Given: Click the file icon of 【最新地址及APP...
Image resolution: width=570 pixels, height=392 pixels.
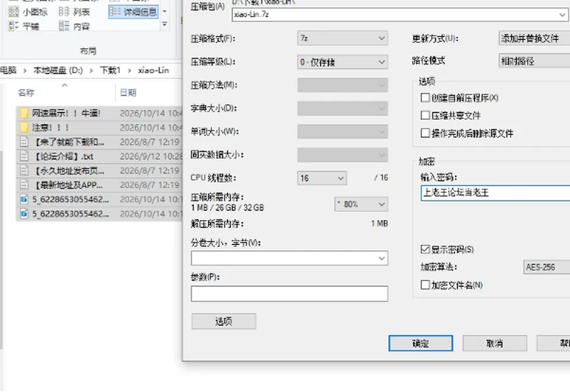Looking at the screenshot, I should coord(24,185).
